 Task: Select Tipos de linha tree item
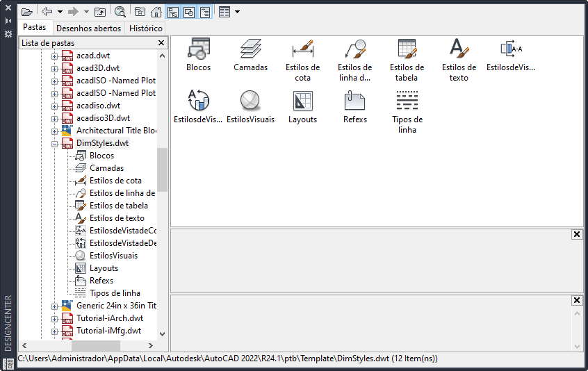click(x=115, y=293)
